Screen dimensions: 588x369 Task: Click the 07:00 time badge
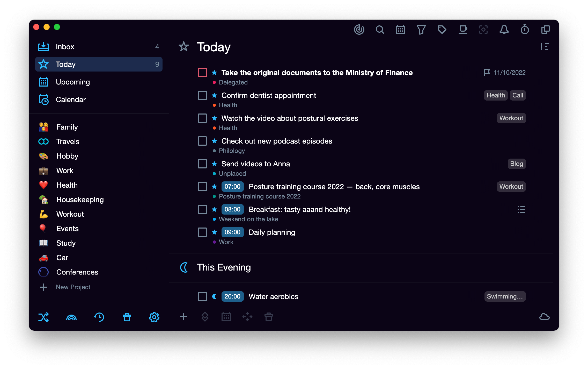[232, 187]
